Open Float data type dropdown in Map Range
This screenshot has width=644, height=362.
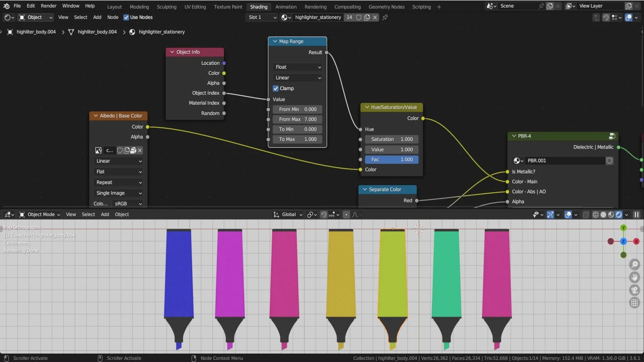click(x=297, y=67)
